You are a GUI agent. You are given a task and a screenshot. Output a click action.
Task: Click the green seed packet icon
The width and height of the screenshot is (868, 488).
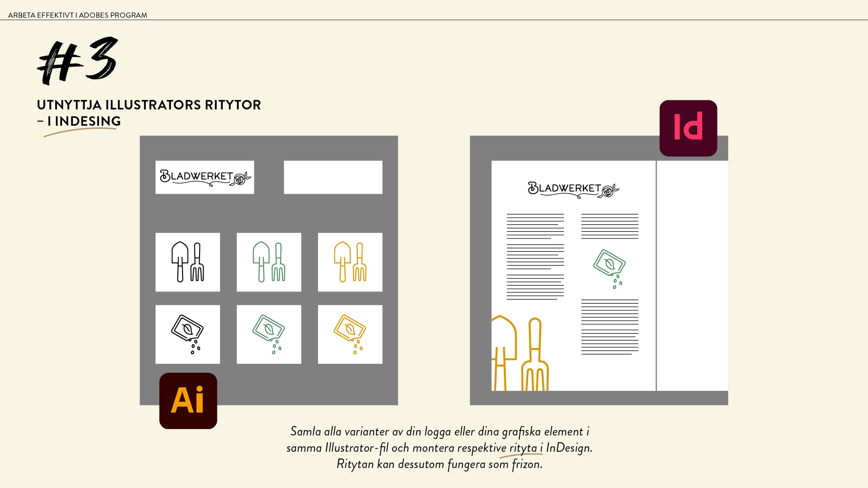pyautogui.click(x=268, y=334)
